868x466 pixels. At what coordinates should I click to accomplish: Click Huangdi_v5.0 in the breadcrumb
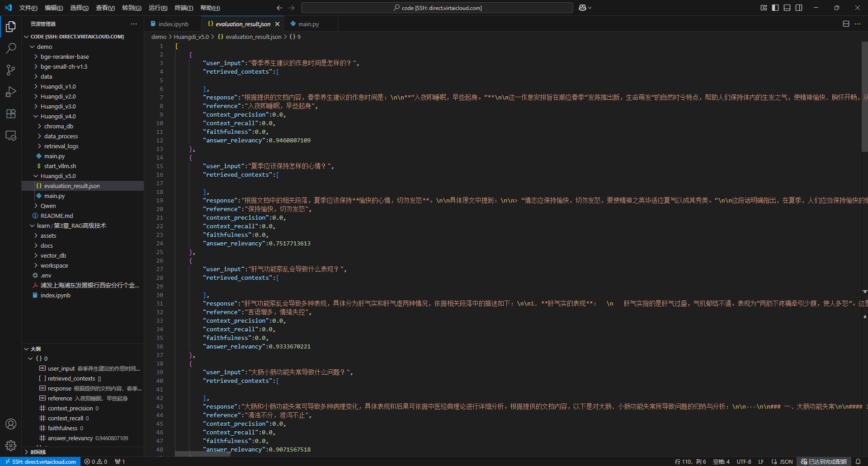tap(191, 37)
